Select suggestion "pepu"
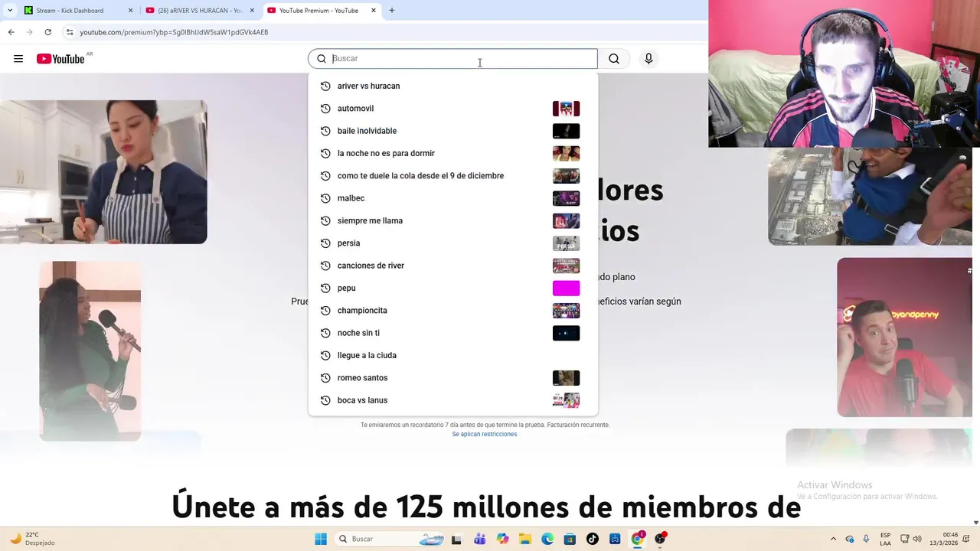This screenshot has width=980, height=551. click(x=452, y=288)
